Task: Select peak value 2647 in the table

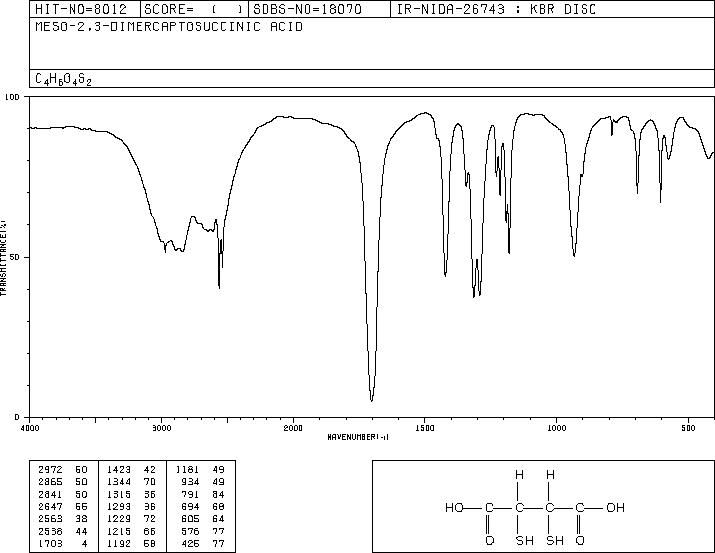Action: coord(50,506)
